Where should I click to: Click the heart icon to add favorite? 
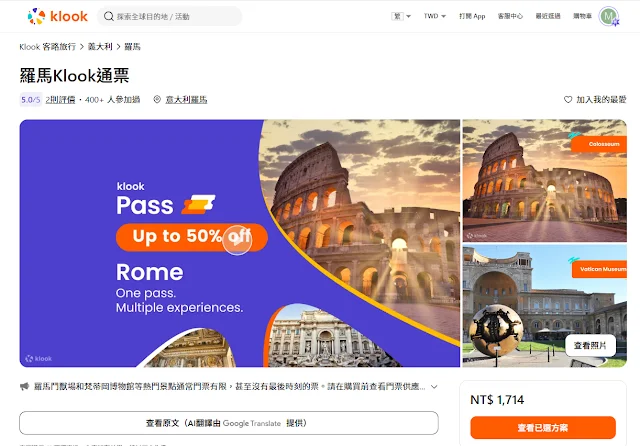pyautogui.click(x=568, y=99)
